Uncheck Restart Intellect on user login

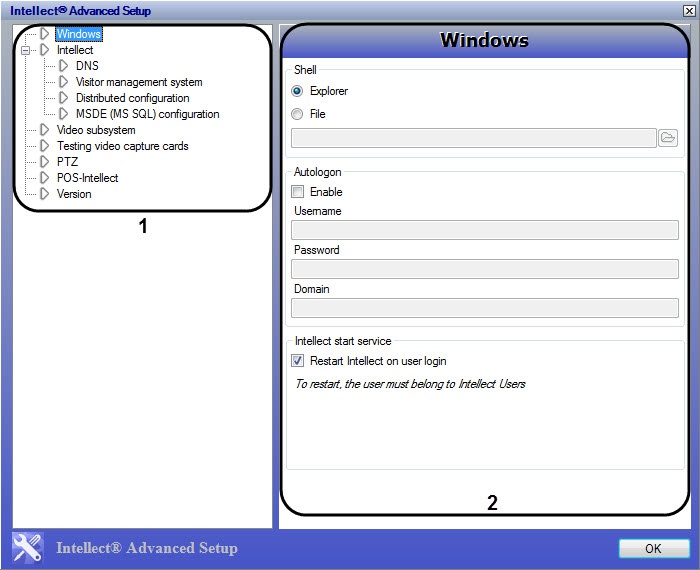pyautogui.click(x=297, y=361)
